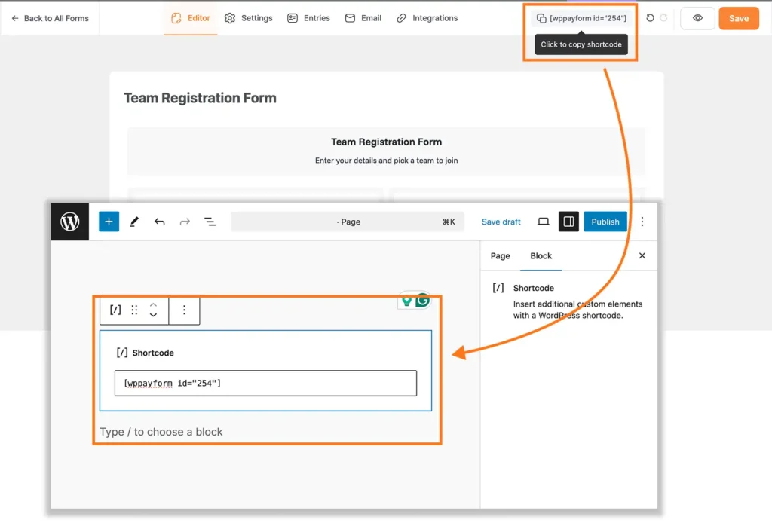The width and height of the screenshot is (772, 532).
Task: Open block toolbar three-dot options
Action: [184, 310]
